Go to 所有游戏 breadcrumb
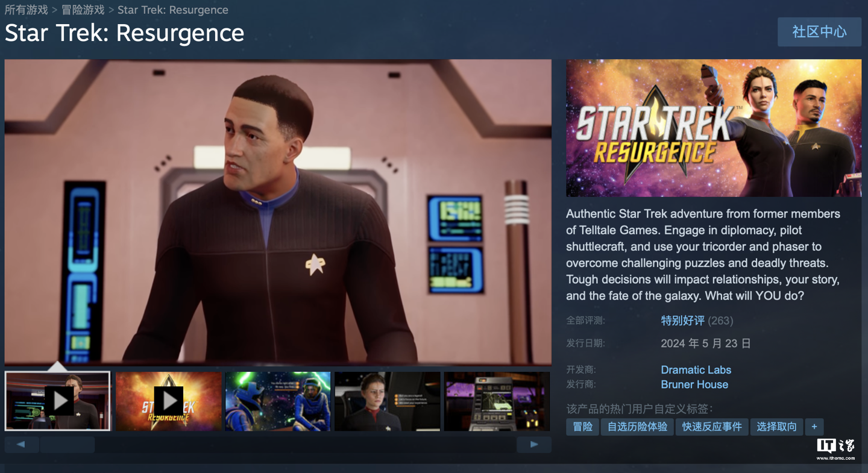 [27, 10]
